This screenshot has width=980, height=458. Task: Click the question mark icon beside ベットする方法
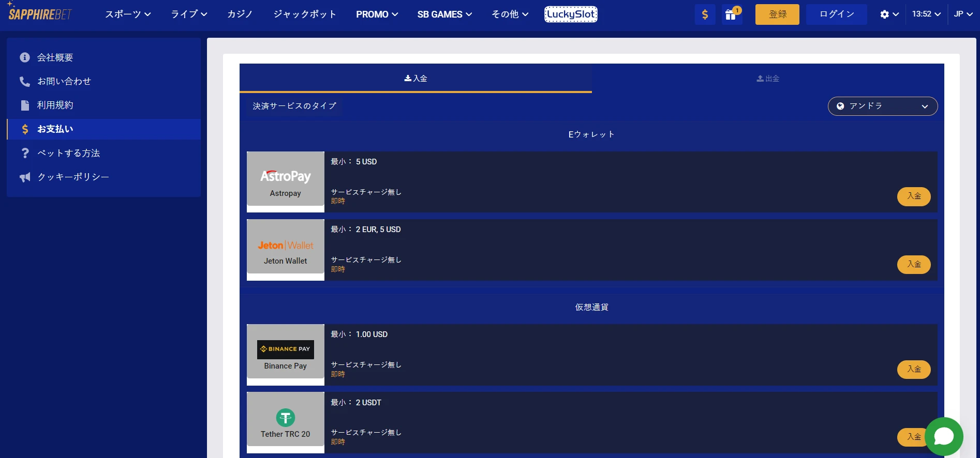[x=25, y=153]
